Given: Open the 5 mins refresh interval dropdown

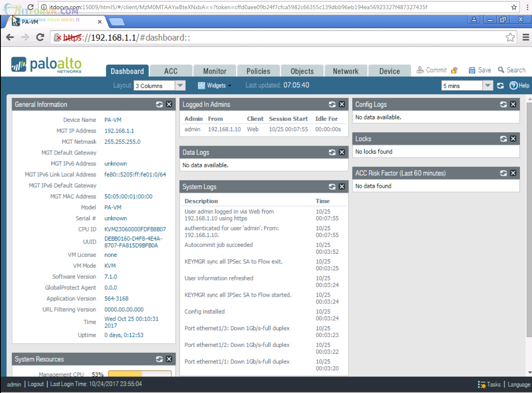Looking at the screenshot, I should [x=488, y=86].
